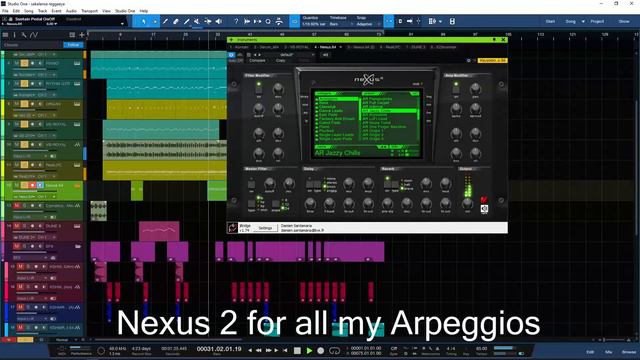This screenshot has width=640, height=360.
Task: Click the Bridge Settings button
Action: point(265,228)
